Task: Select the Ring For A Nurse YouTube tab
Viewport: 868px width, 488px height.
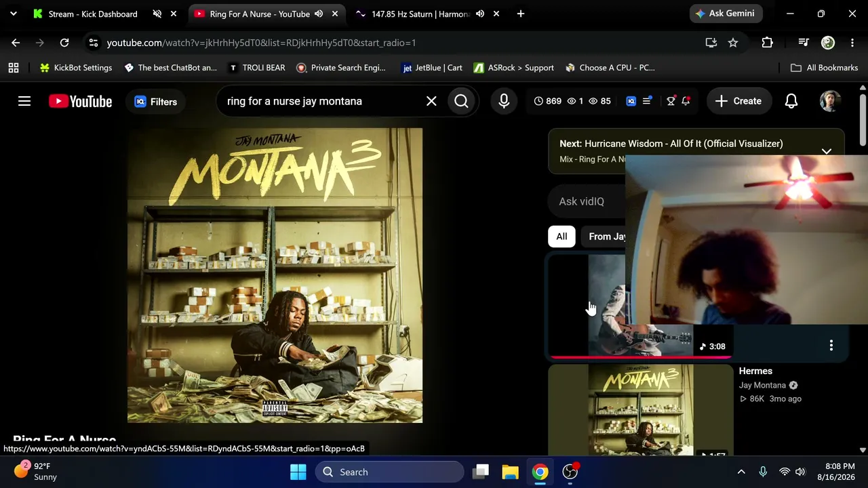Action: 260,14
